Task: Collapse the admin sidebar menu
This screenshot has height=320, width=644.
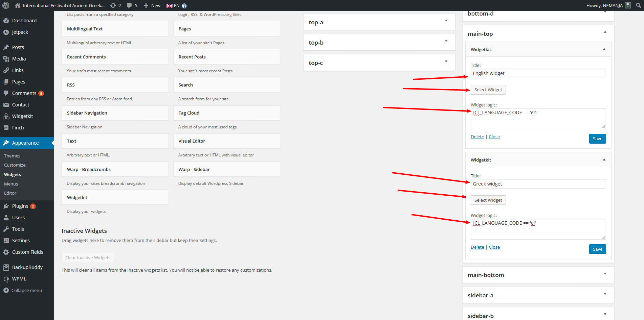Action: pos(27,290)
